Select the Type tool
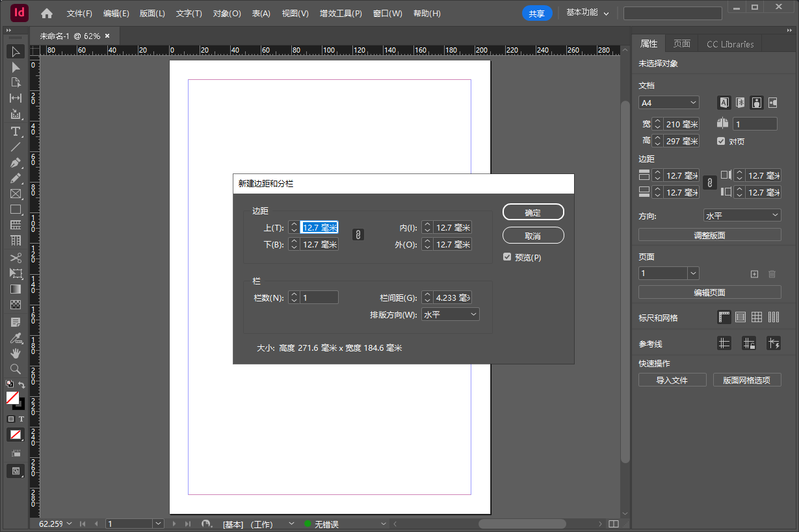 [x=16, y=131]
